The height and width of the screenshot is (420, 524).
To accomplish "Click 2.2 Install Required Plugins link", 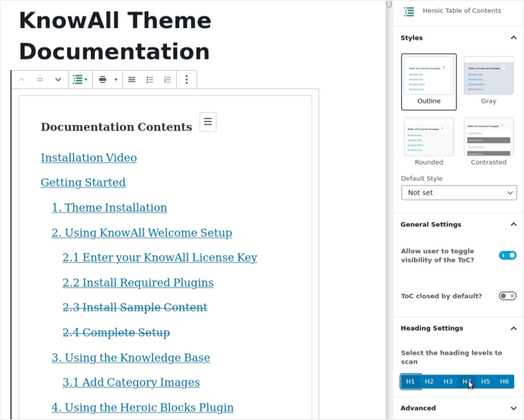I will [138, 283].
